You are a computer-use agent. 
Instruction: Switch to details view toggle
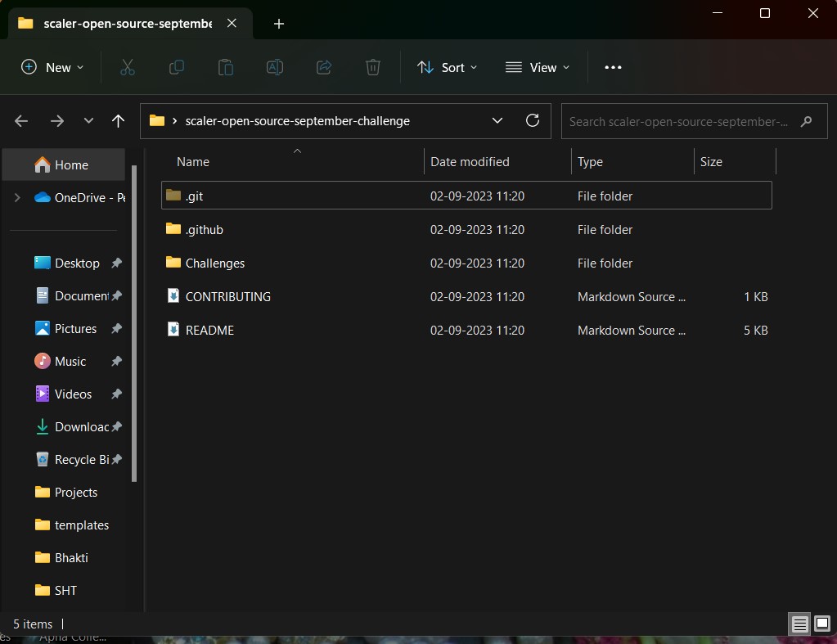pyautogui.click(x=800, y=624)
